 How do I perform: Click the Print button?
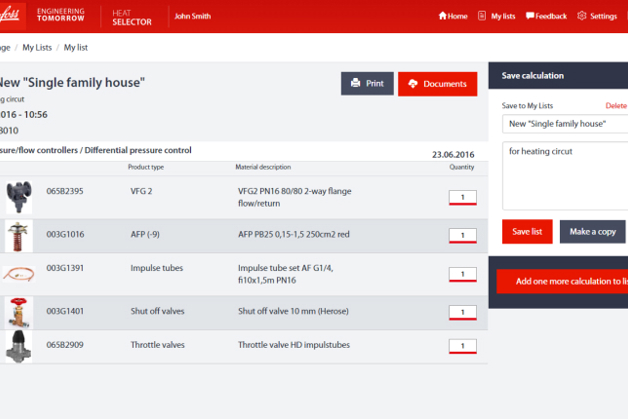coord(367,84)
